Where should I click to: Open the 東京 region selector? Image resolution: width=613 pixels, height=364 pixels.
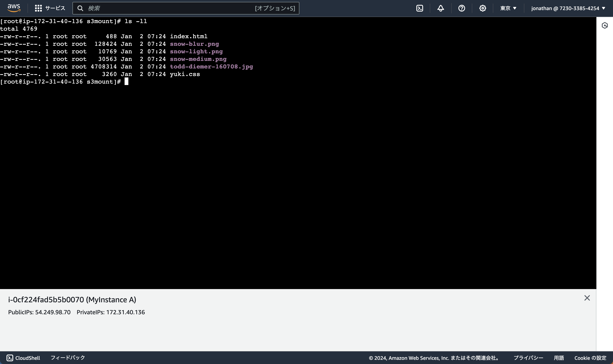pos(508,8)
